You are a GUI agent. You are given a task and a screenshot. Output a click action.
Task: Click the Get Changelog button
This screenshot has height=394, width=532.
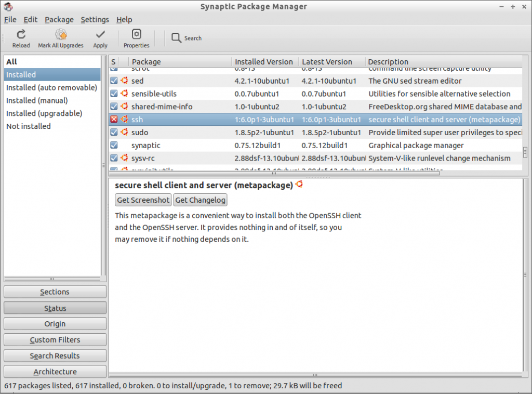(200, 200)
